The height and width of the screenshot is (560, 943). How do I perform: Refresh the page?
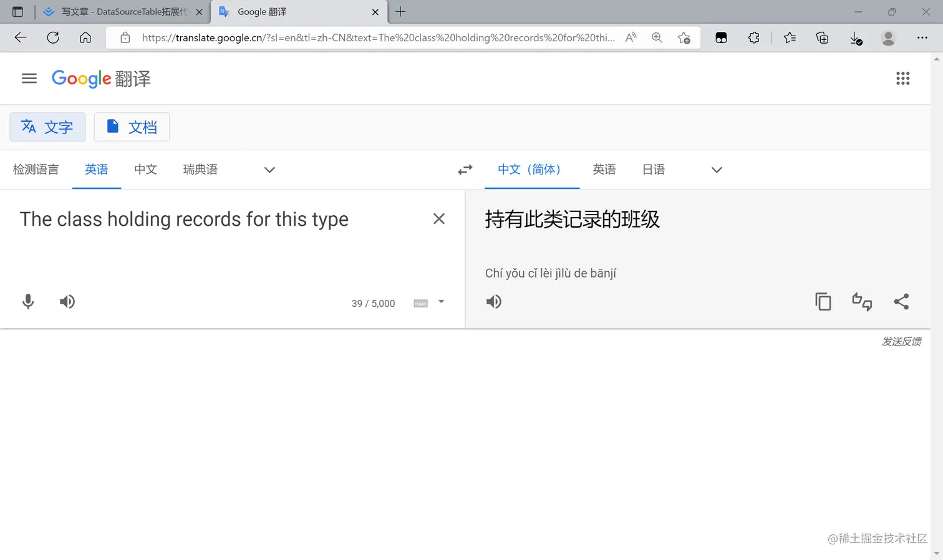tap(53, 37)
